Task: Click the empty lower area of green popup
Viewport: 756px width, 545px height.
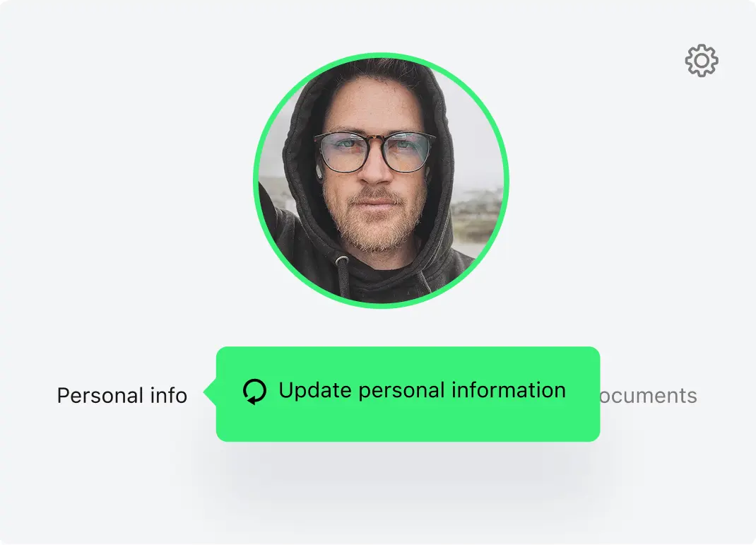Action: tap(408, 424)
